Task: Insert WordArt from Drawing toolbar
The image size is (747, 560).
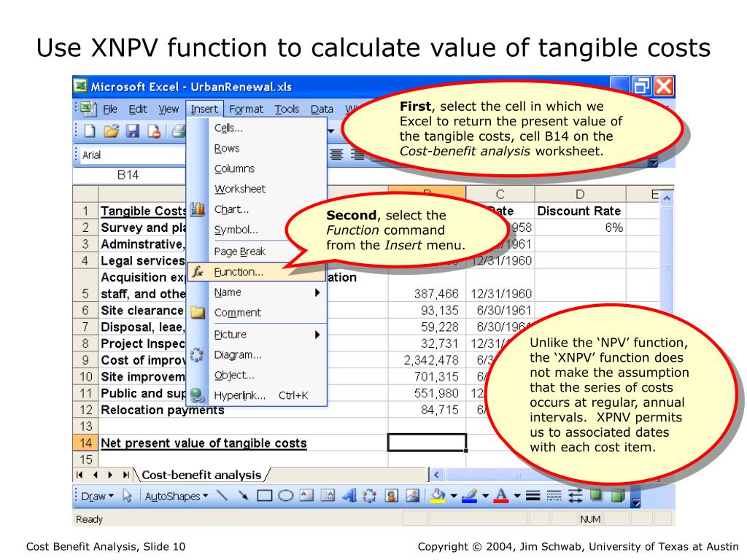Action: click(x=349, y=496)
